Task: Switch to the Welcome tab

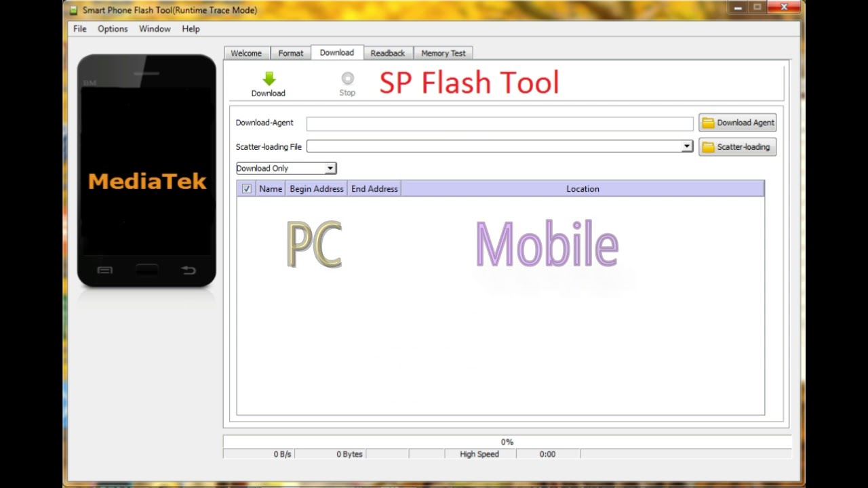Action: click(246, 53)
